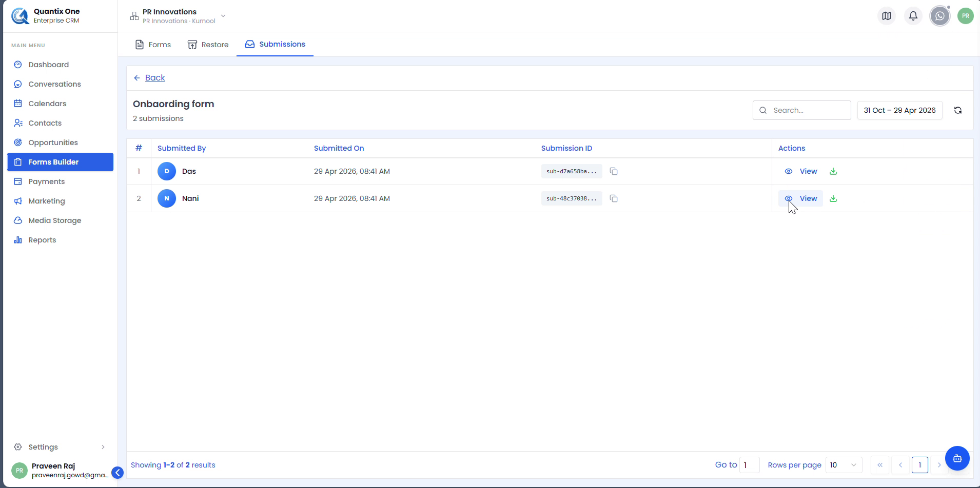Click submission ID sub-48c37038 text

click(x=572, y=198)
